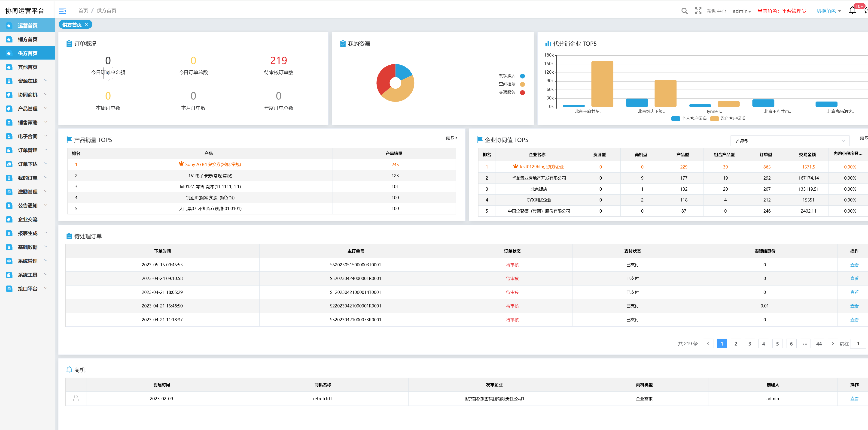Expand the 资源在线 sidebar menu
The height and width of the screenshot is (430, 868).
pos(28,81)
